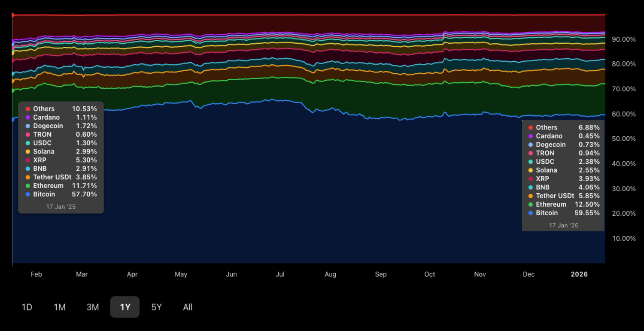Select the All time range option
The height and width of the screenshot is (331, 644).
(x=188, y=307)
